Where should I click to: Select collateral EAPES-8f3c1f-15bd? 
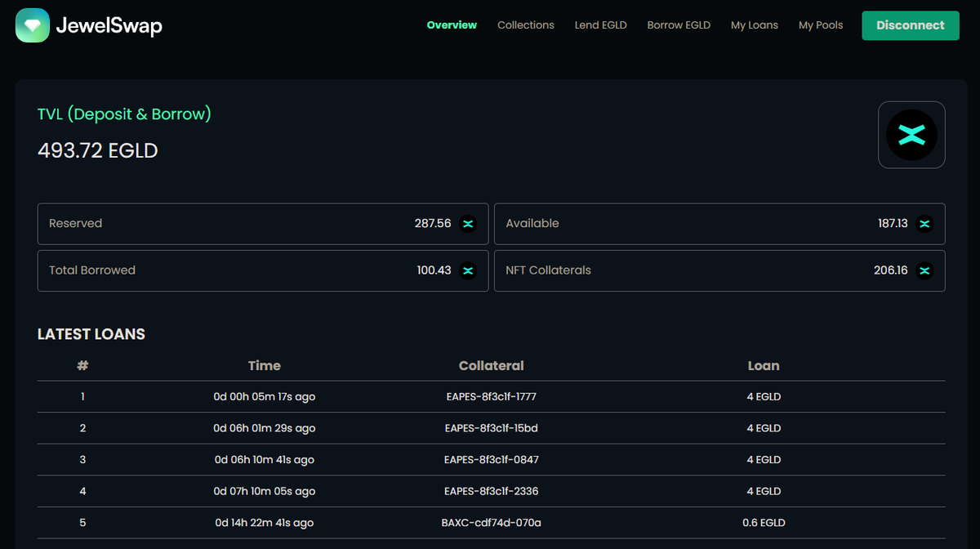point(492,428)
